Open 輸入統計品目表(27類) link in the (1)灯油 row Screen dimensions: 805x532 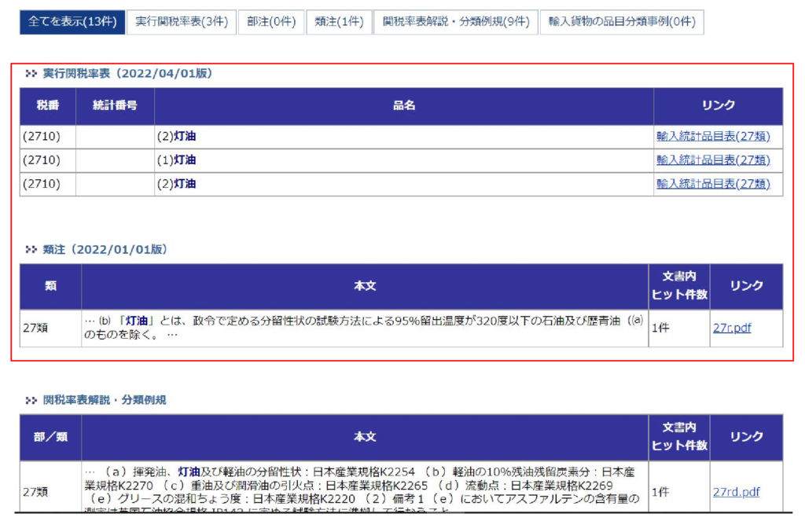[x=713, y=160]
